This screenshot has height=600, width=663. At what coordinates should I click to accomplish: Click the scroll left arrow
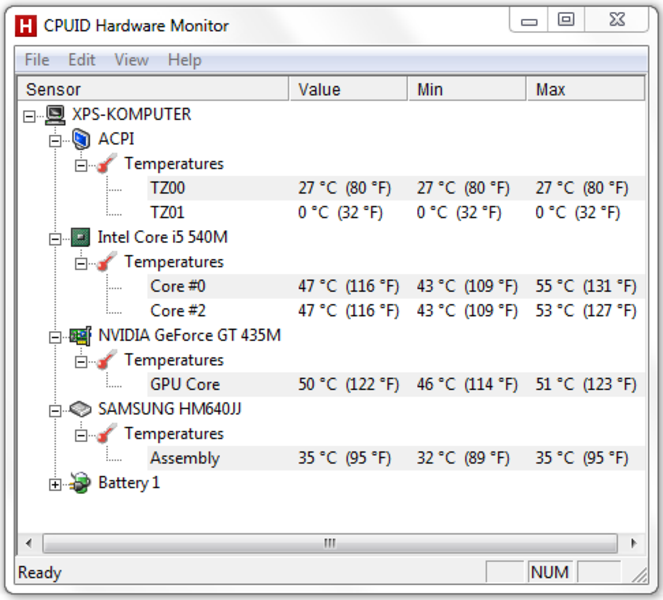coord(29,543)
